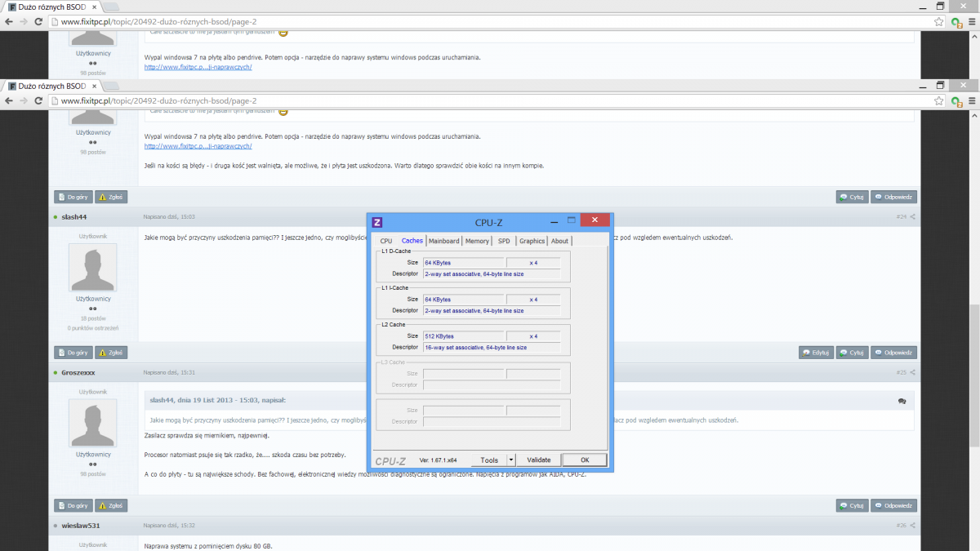Select the 'Dużo różnych BSOD' tab in the rear (topmost) browser window
The height and width of the screenshot is (551, 980).
pyautogui.click(x=52, y=7)
